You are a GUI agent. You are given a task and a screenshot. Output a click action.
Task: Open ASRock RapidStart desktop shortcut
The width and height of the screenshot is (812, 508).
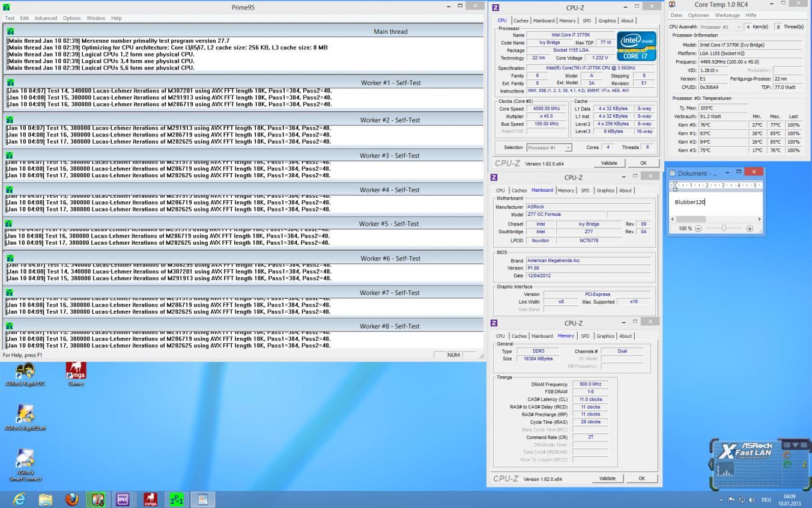pyautogui.click(x=25, y=418)
